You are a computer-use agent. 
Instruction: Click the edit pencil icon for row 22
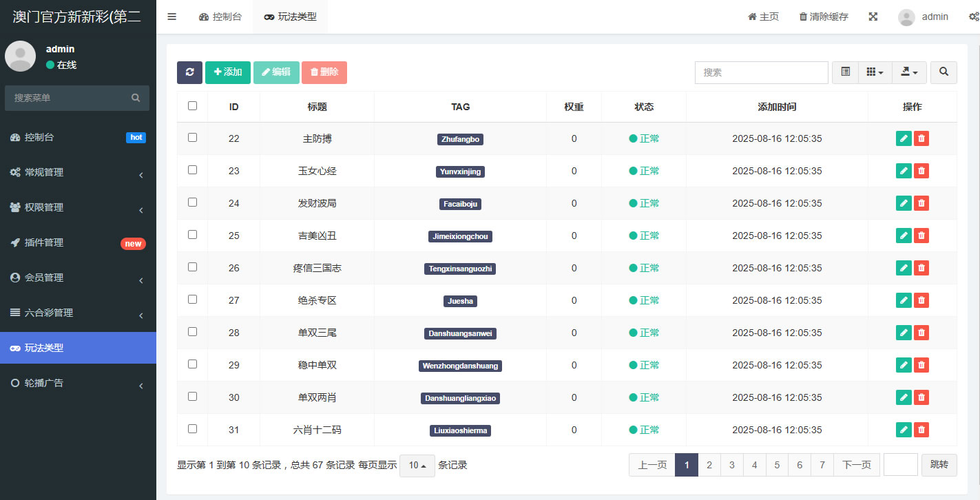904,138
